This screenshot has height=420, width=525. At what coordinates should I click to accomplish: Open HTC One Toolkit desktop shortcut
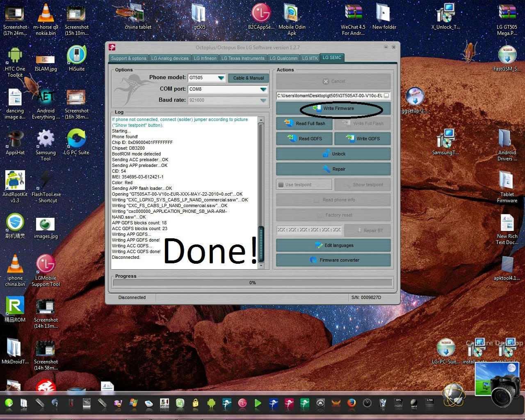pyautogui.click(x=15, y=61)
